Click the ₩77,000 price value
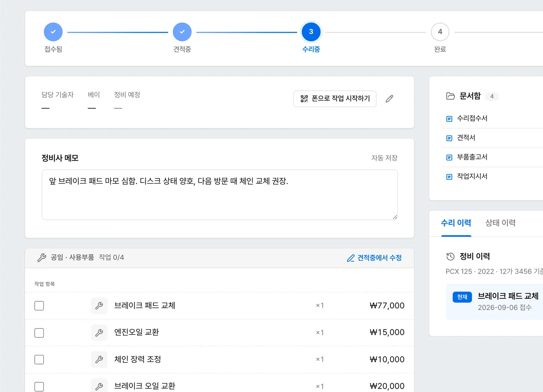The height and width of the screenshot is (392, 543). point(387,305)
